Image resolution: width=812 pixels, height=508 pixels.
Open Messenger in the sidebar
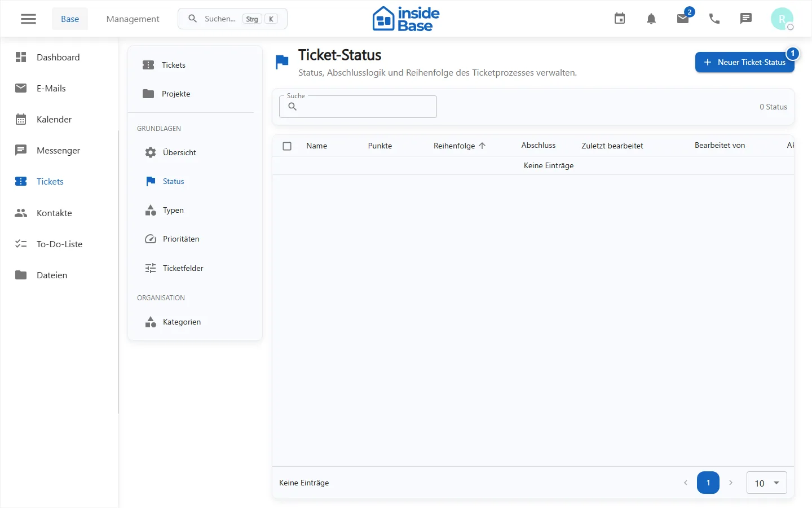[x=59, y=150]
